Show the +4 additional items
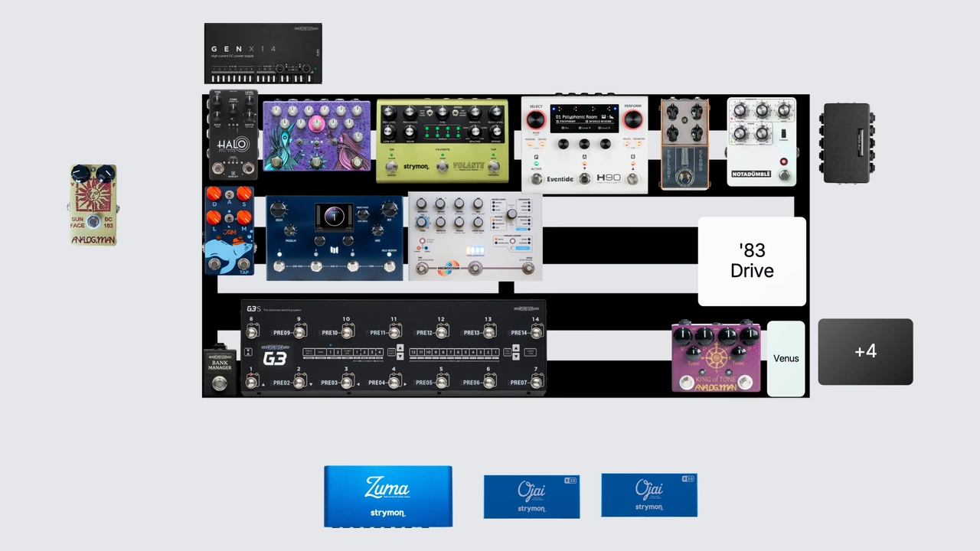Image resolution: width=980 pixels, height=551 pixels. [x=865, y=351]
